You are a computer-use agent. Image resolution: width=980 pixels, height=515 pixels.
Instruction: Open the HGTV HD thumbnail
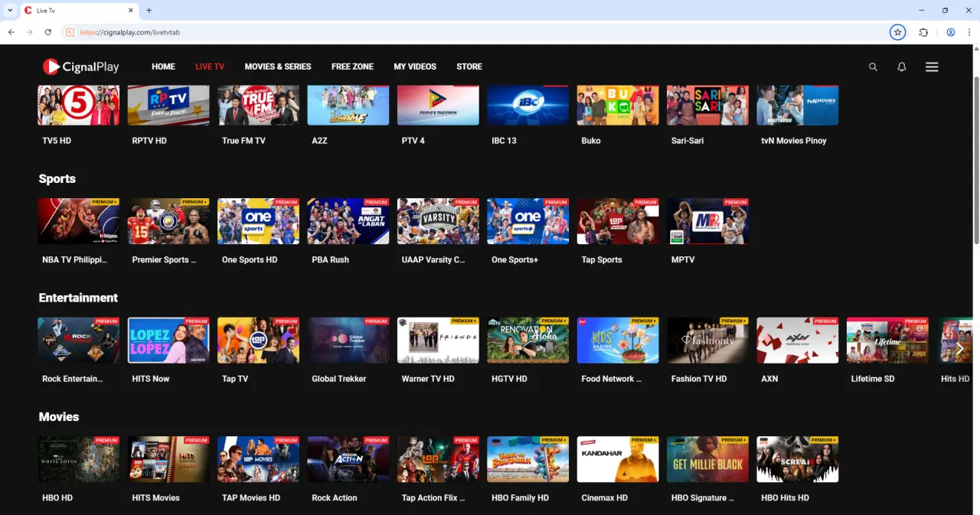(x=528, y=341)
